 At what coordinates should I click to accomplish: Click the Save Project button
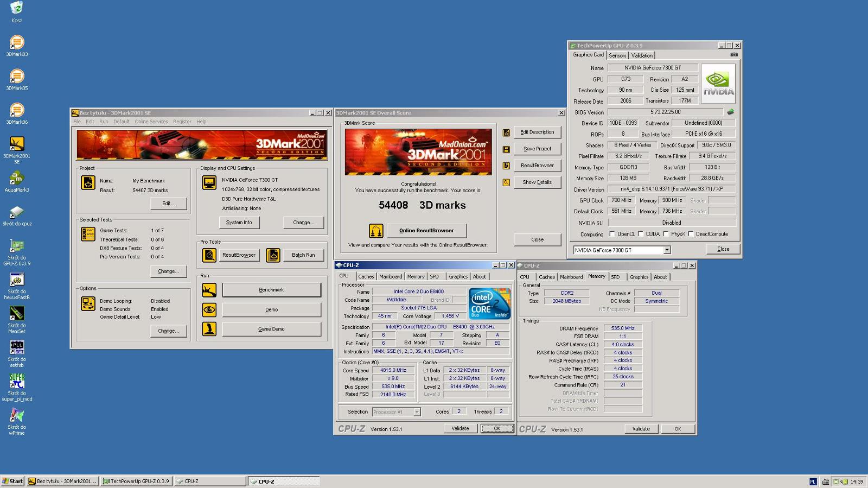[537, 149]
